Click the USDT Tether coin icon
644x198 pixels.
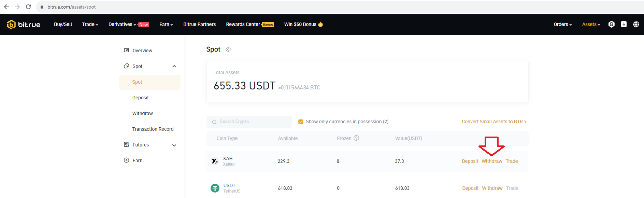click(215, 188)
